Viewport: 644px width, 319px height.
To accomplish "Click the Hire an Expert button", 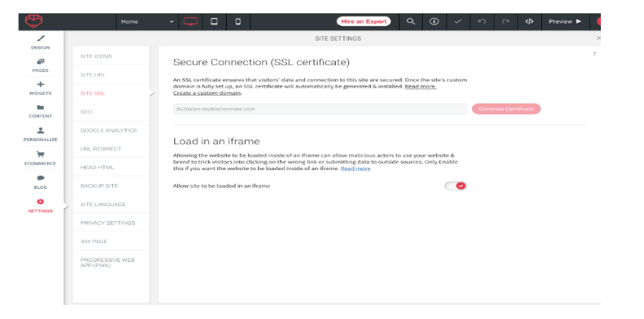I will [363, 21].
